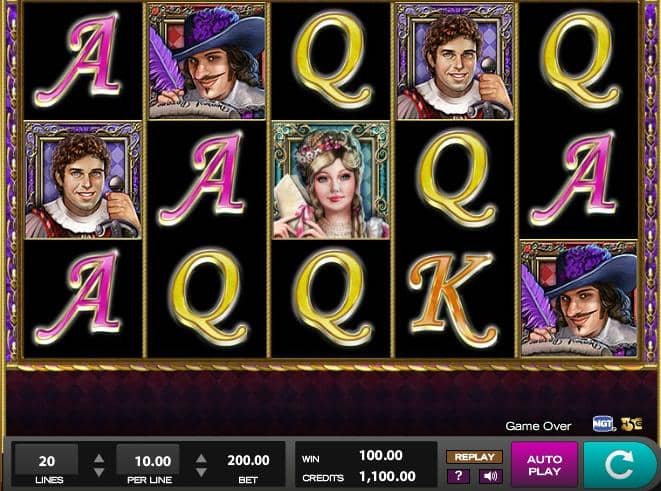Click the blonde lady symbol in the center reel
This screenshot has width=661, height=491.
[331, 180]
